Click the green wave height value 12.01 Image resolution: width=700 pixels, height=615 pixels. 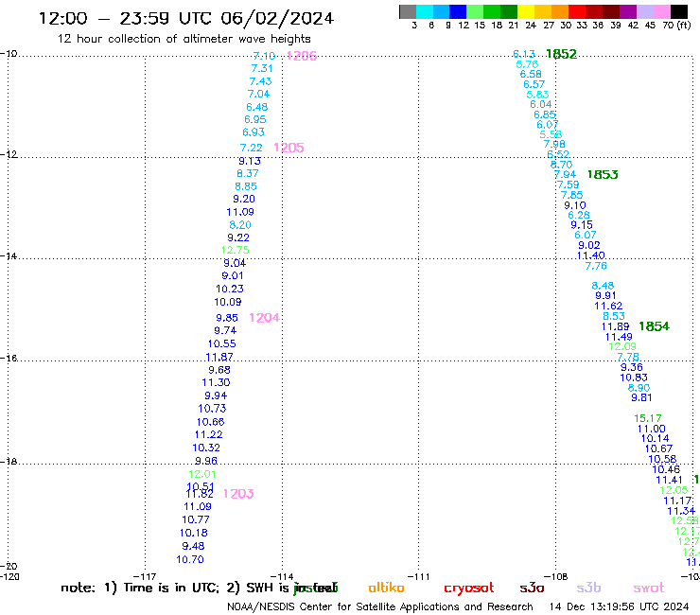(202, 474)
